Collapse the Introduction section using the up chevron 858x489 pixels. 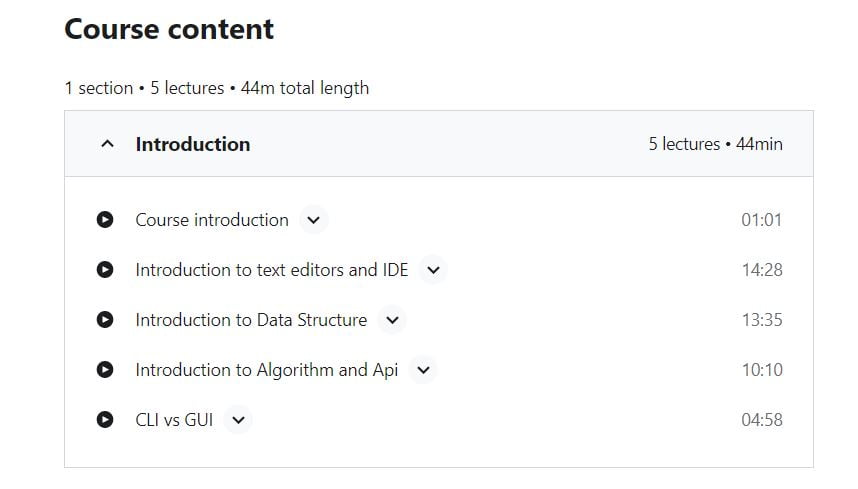(108, 144)
